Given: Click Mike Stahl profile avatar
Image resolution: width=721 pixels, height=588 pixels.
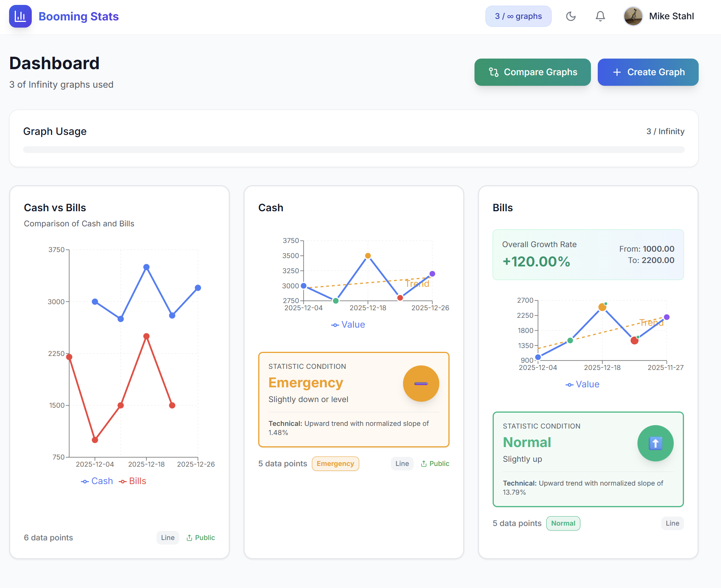Looking at the screenshot, I should point(633,16).
